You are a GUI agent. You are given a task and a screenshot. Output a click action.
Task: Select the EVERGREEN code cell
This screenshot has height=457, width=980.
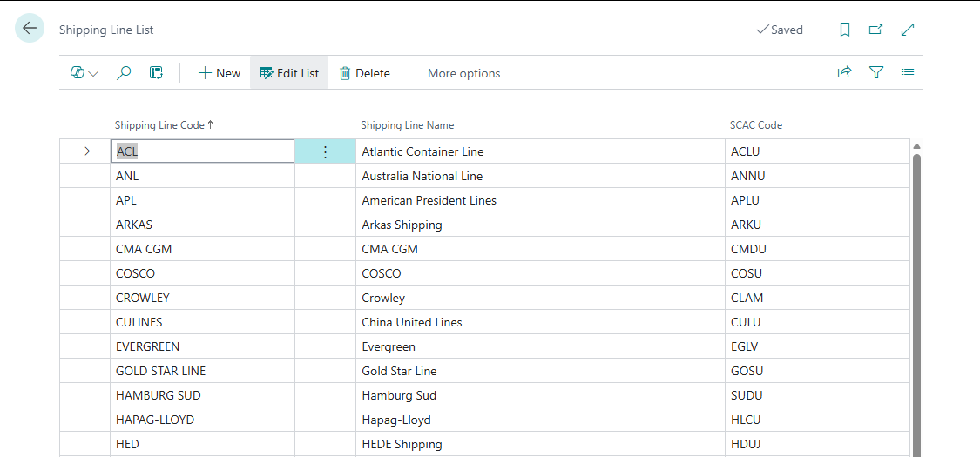coord(202,346)
